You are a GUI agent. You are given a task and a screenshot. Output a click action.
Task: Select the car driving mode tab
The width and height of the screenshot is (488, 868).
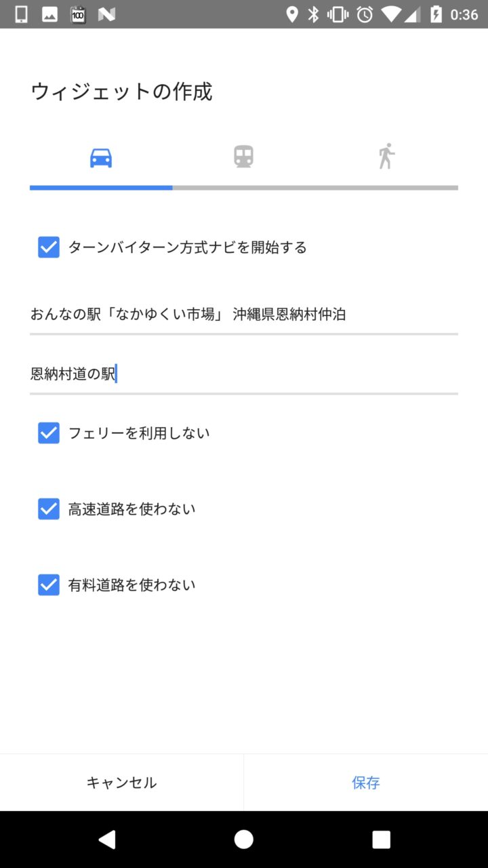click(x=101, y=158)
